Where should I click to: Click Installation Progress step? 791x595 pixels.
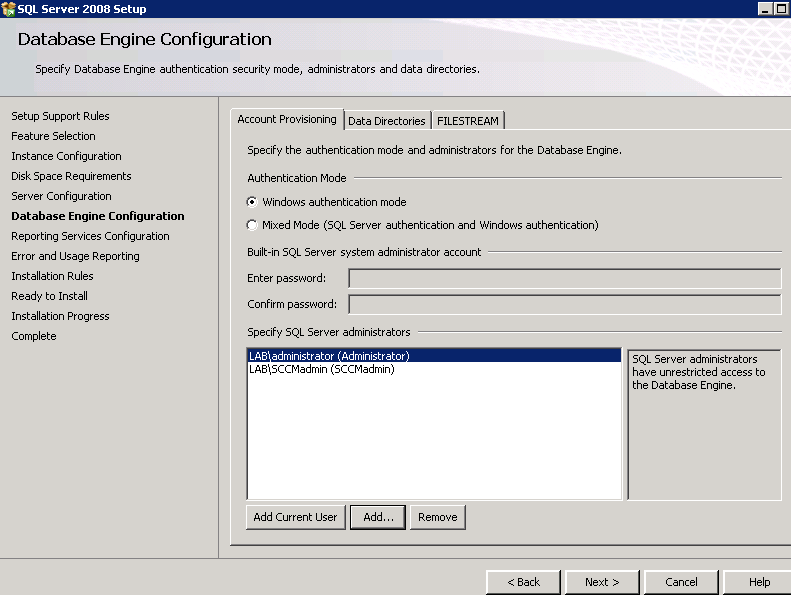(x=60, y=316)
